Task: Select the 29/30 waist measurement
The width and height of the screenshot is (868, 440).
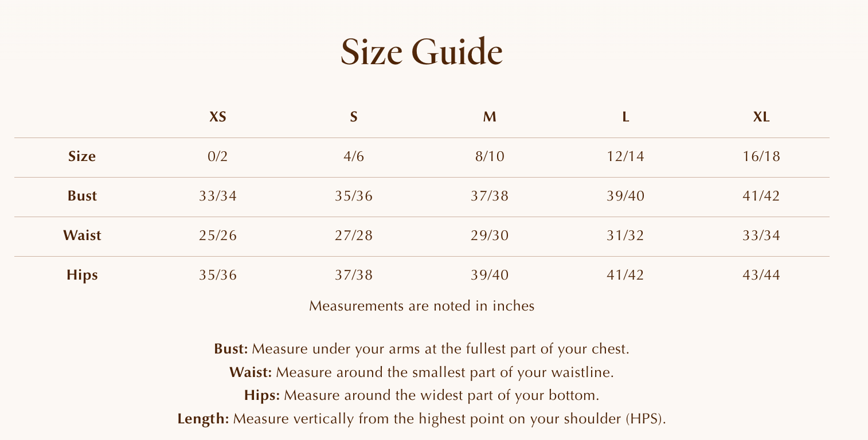Action: pos(489,235)
